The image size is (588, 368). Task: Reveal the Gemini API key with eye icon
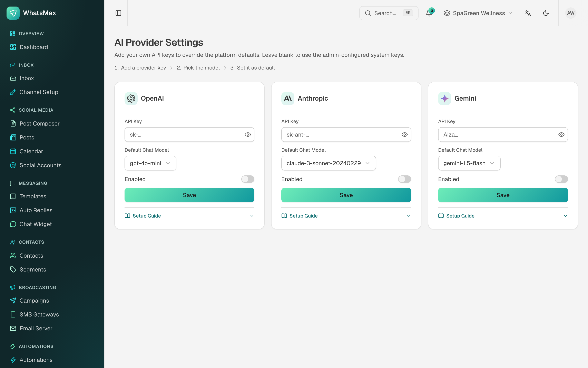(561, 135)
